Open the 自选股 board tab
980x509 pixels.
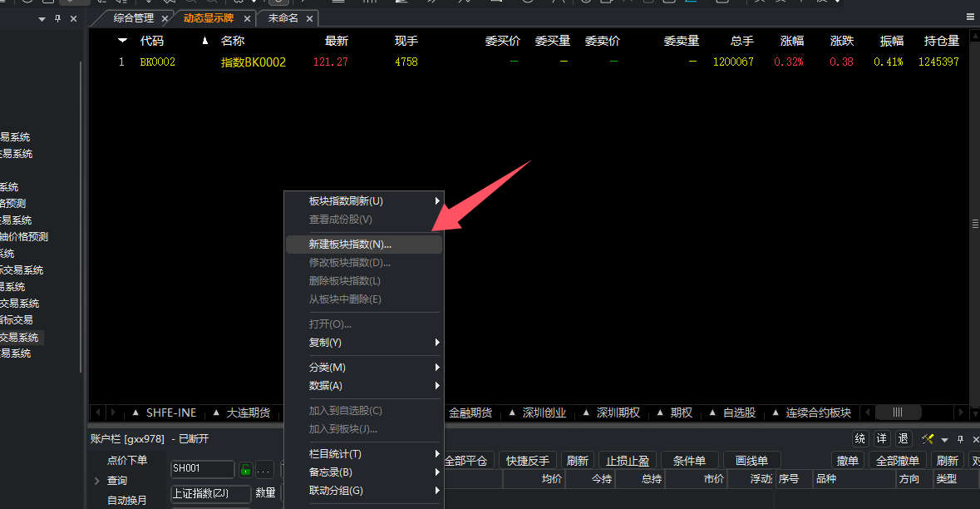point(740,413)
